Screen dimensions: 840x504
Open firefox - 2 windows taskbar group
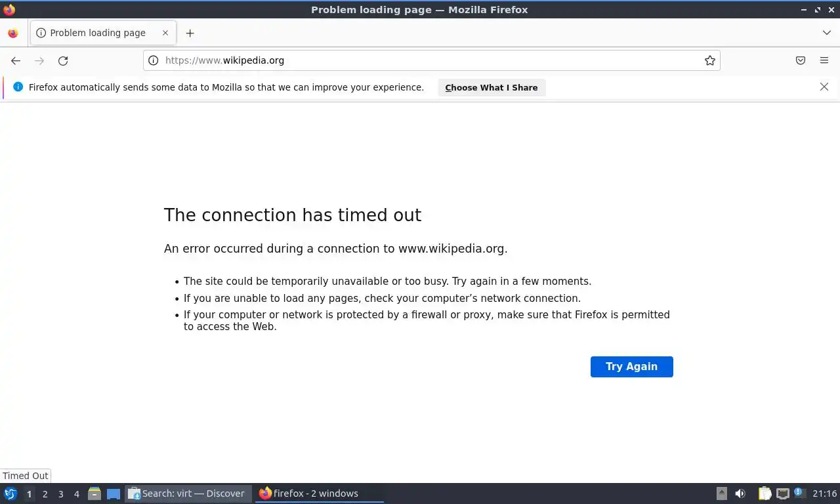[x=319, y=493]
